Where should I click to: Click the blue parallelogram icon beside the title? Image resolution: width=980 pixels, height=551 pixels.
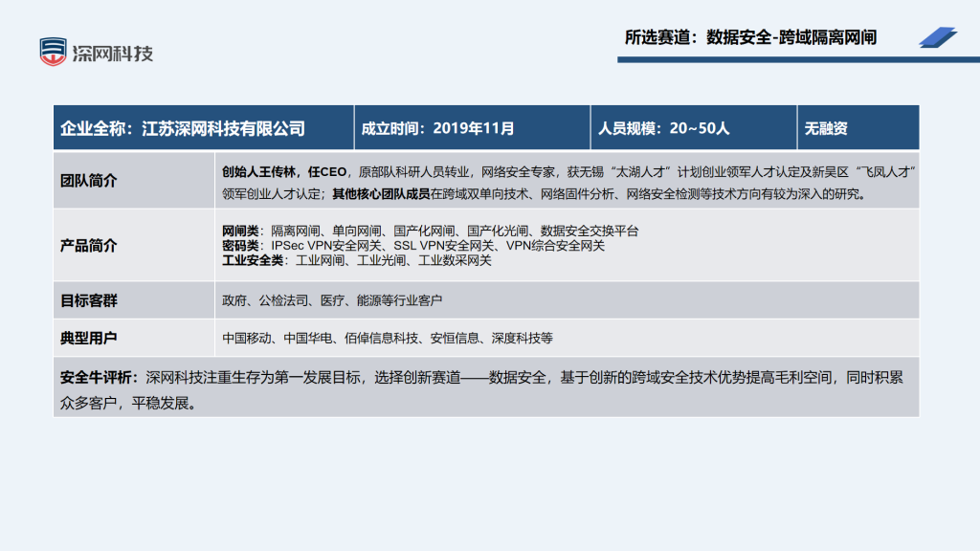[x=938, y=37]
